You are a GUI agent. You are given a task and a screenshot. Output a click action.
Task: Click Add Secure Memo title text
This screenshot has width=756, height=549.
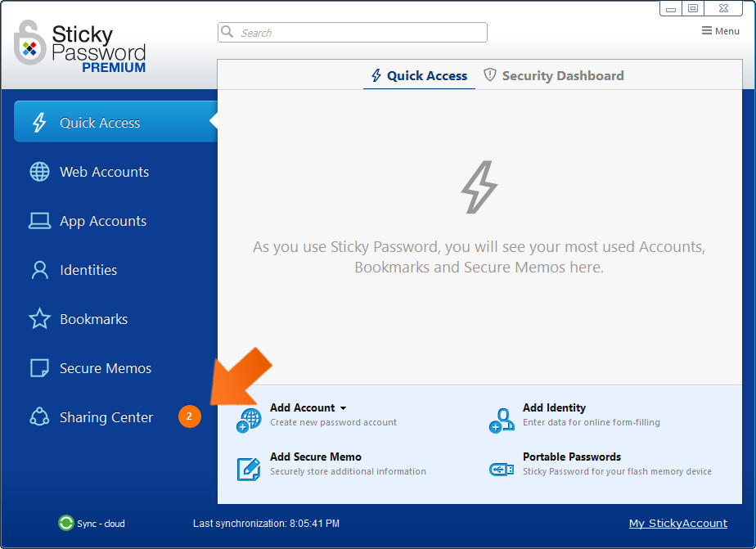tap(316, 457)
